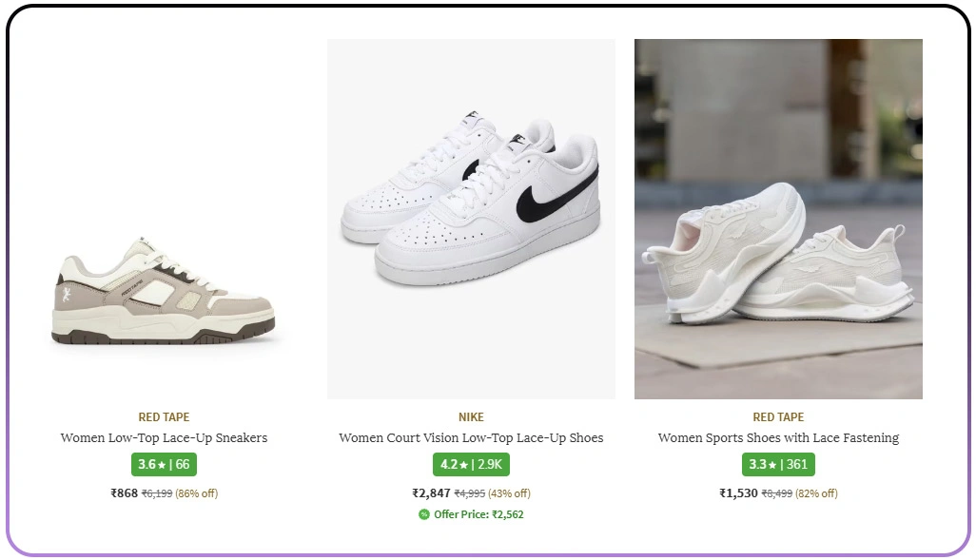Click the RED TAPE logo text above the sneakers
Image resolution: width=976 pixels, height=560 pixels.
click(163, 416)
